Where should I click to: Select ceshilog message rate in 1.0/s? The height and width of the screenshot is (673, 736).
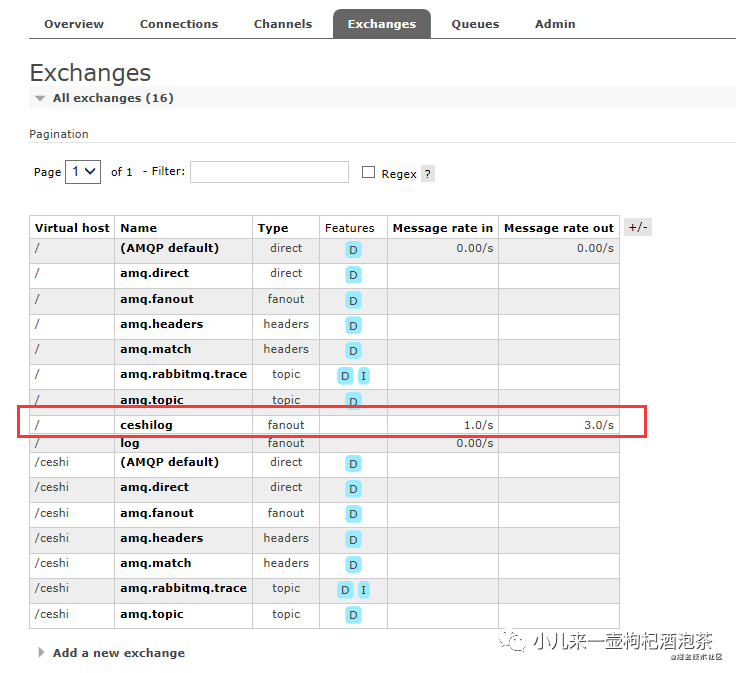(478, 425)
